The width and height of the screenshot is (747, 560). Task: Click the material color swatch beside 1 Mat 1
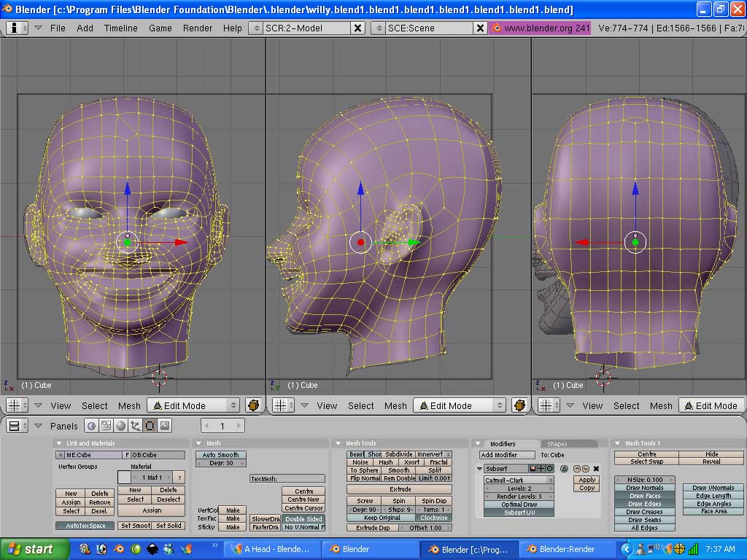[124, 477]
